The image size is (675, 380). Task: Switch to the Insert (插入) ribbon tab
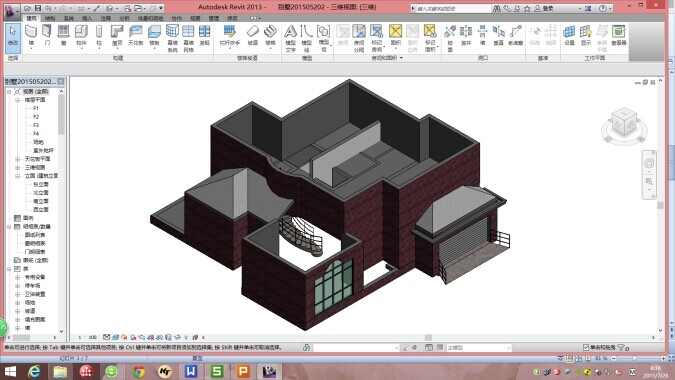coord(87,18)
